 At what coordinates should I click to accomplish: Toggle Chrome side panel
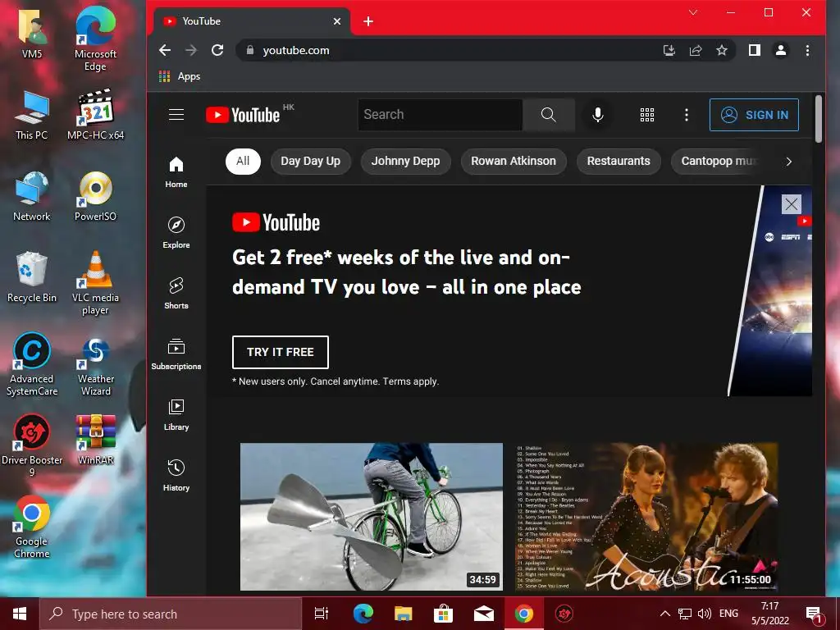click(x=755, y=50)
